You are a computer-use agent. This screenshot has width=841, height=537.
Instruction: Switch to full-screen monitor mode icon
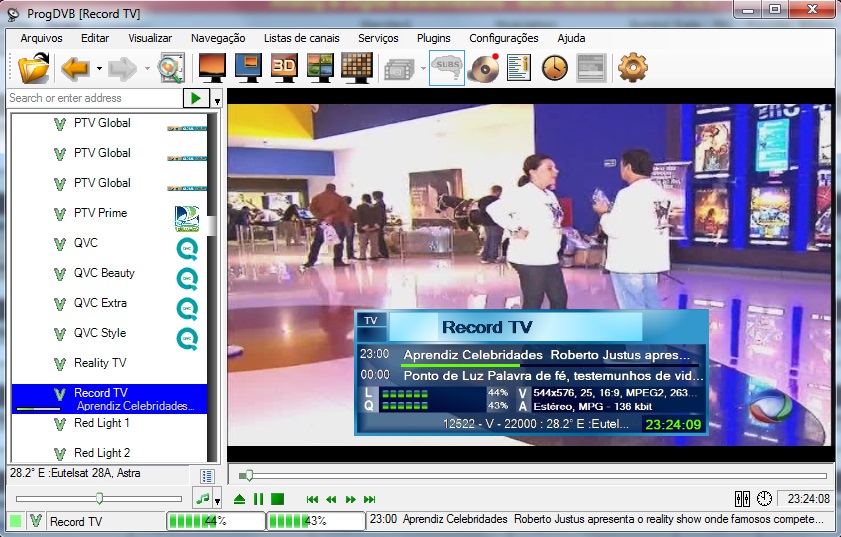click(212, 68)
